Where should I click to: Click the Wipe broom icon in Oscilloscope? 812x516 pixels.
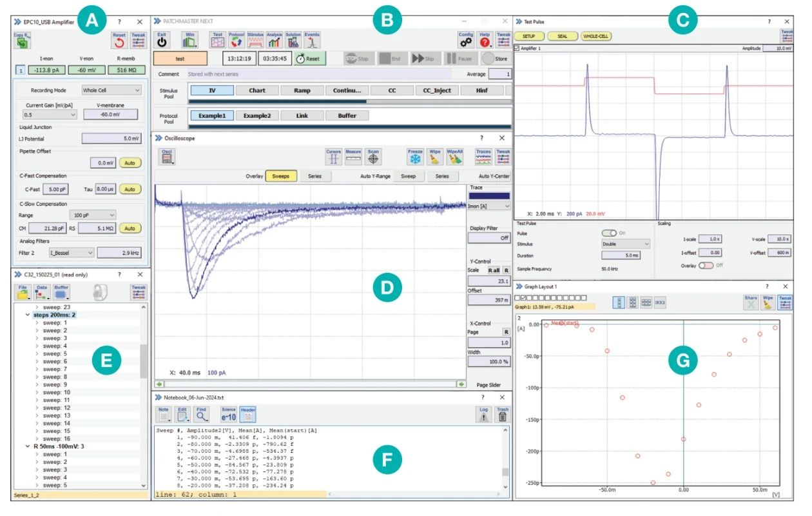point(434,157)
